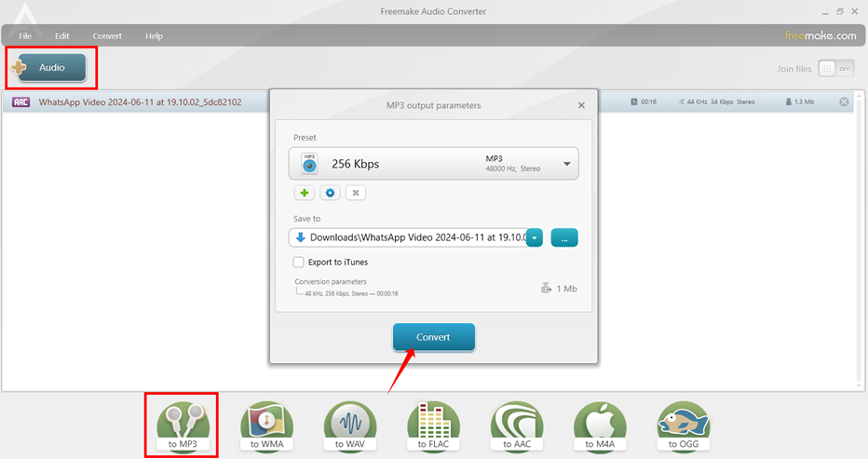Browse for output folder with ellipsis button

(x=564, y=237)
